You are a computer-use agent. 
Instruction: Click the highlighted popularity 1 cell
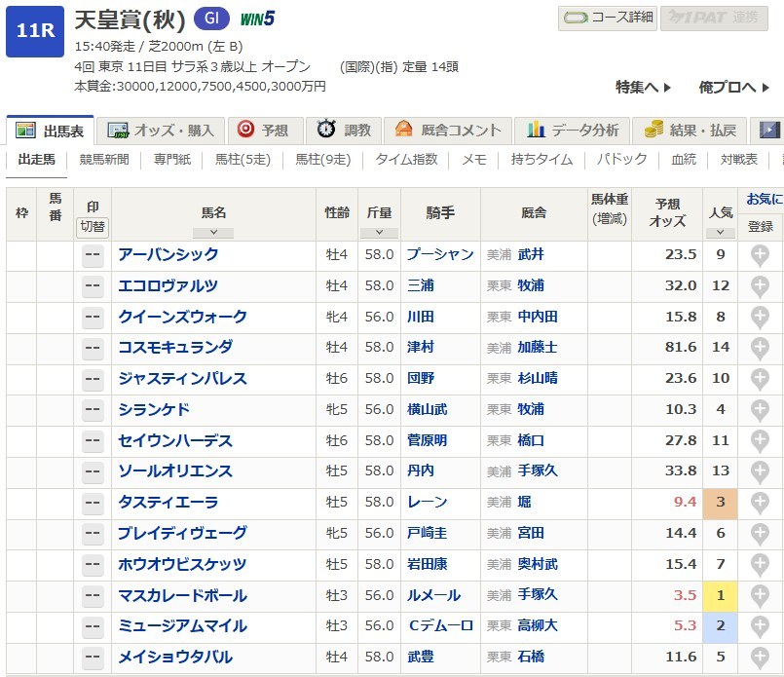pos(720,596)
